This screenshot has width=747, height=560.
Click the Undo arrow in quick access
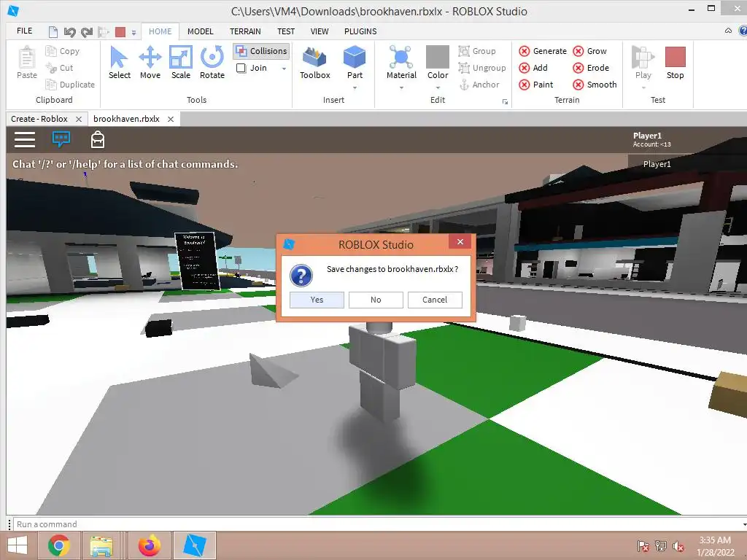[69, 32]
